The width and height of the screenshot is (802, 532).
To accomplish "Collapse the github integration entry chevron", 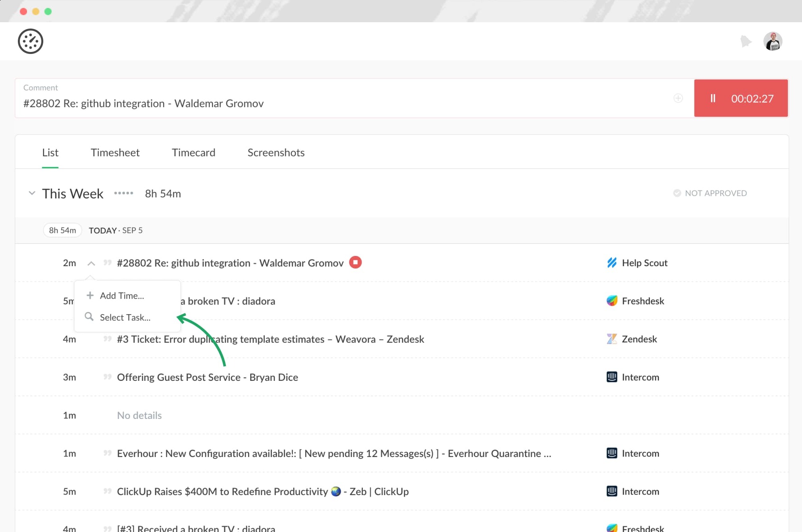I will click(91, 263).
